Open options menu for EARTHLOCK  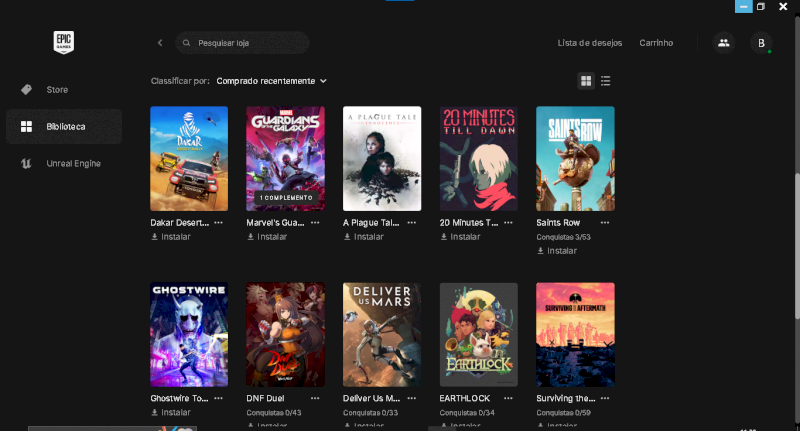coord(508,398)
